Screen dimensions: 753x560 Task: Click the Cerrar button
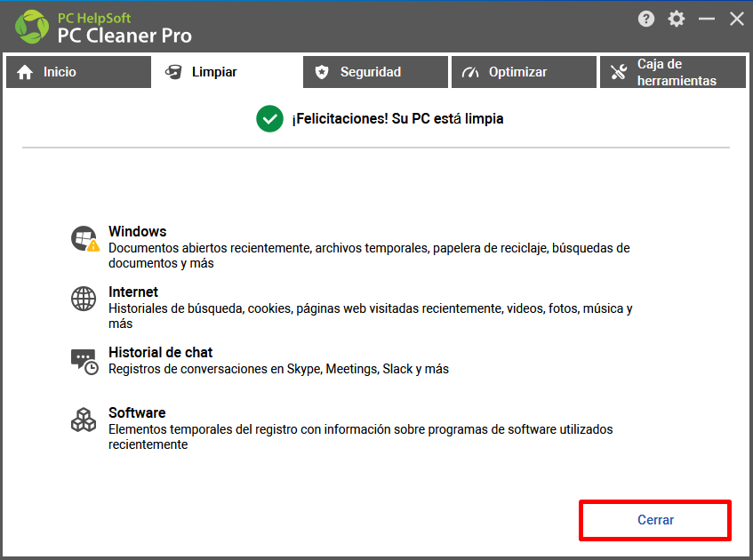[655, 520]
